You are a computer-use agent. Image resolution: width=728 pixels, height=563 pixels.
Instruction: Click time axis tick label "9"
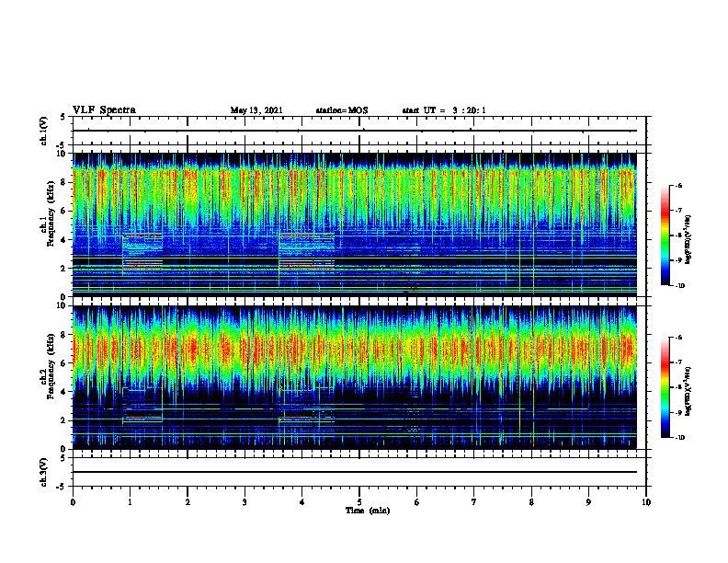tap(588, 502)
